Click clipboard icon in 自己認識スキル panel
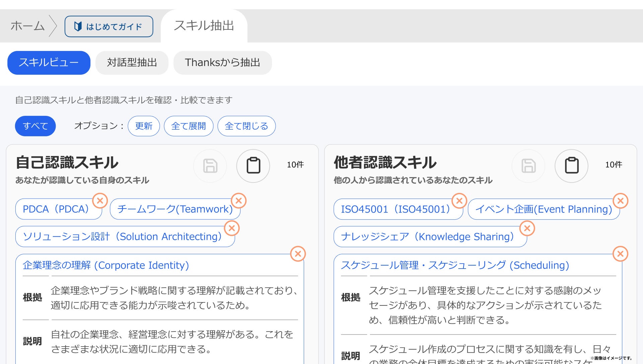This screenshot has height=364, width=643. (253, 166)
